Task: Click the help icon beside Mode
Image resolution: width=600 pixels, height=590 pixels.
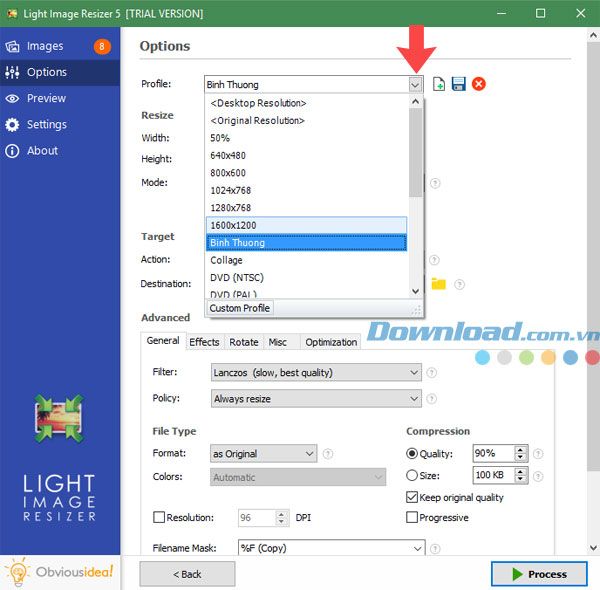Action: [435, 183]
